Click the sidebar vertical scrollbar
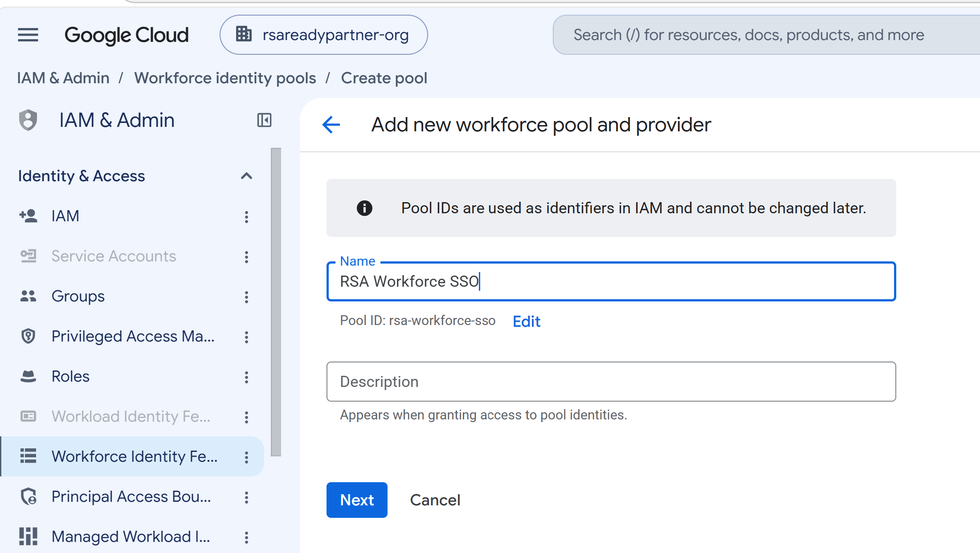This screenshot has height=553, width=980. (x=276, y=302)
